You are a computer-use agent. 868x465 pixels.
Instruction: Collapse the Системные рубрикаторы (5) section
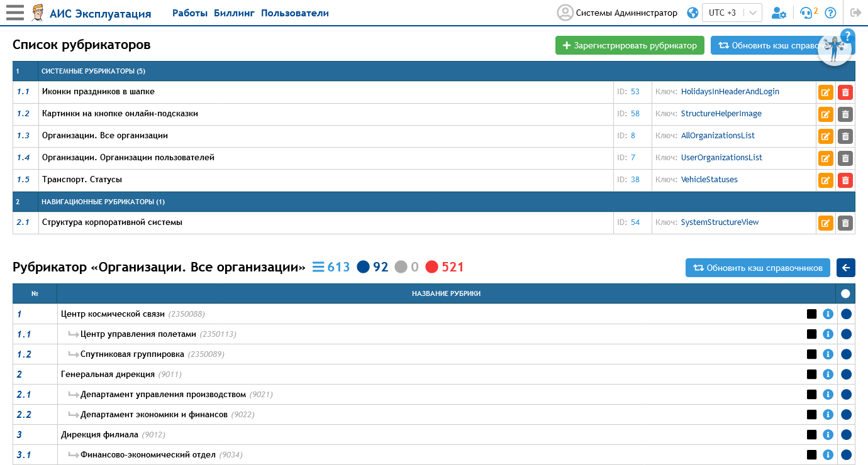[x=434, y=71]
